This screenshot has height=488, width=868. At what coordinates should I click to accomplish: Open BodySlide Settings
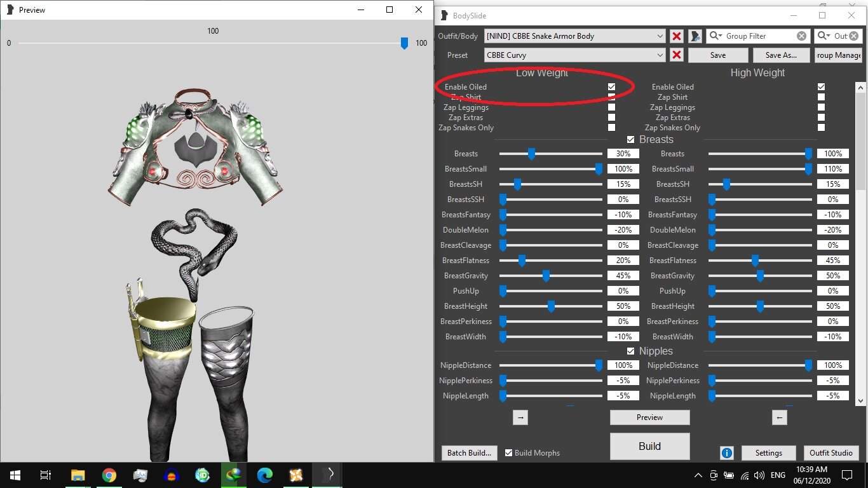point(768,453)
